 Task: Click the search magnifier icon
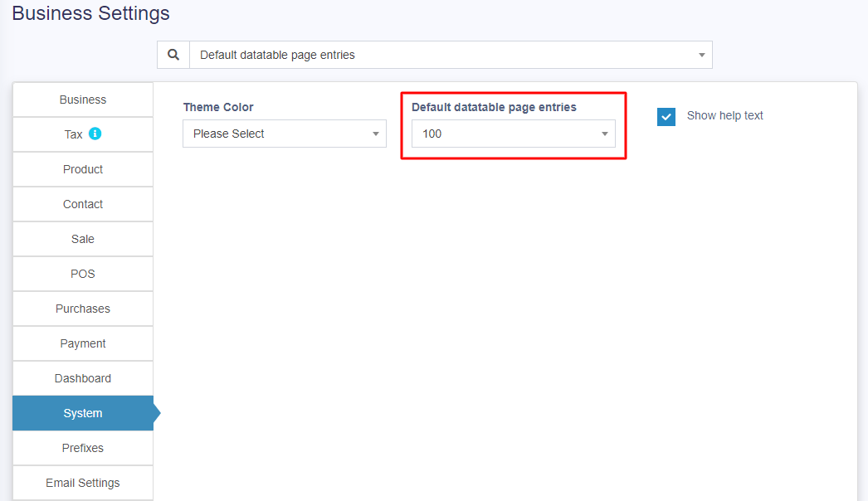173,55
